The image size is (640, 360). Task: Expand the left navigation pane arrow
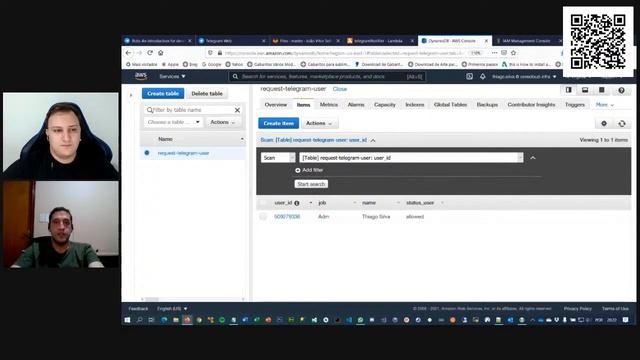pos(131,95)
